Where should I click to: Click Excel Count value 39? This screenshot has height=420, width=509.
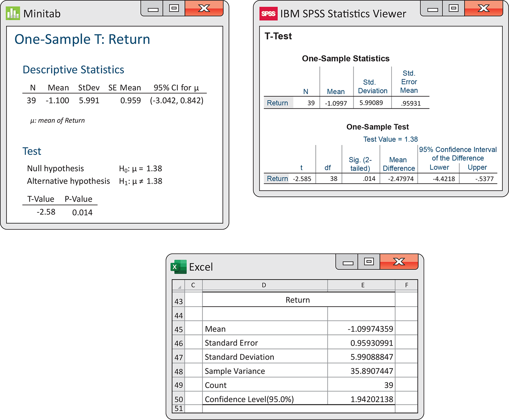click(x=361, y=385)
